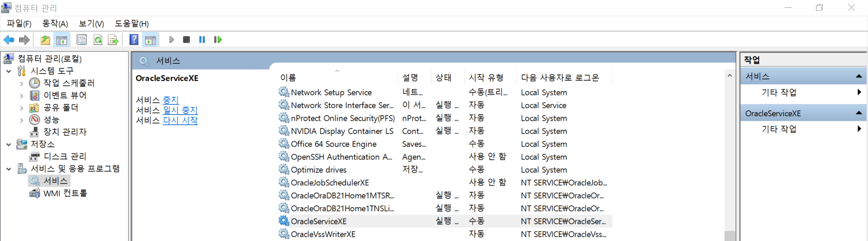Toggle Show/Hide Action Pane toolbar icon

click(150, 40)
